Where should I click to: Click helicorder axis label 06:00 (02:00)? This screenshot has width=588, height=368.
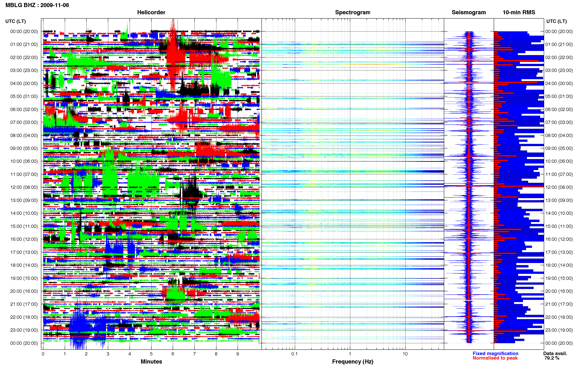[x=24, y=109]
